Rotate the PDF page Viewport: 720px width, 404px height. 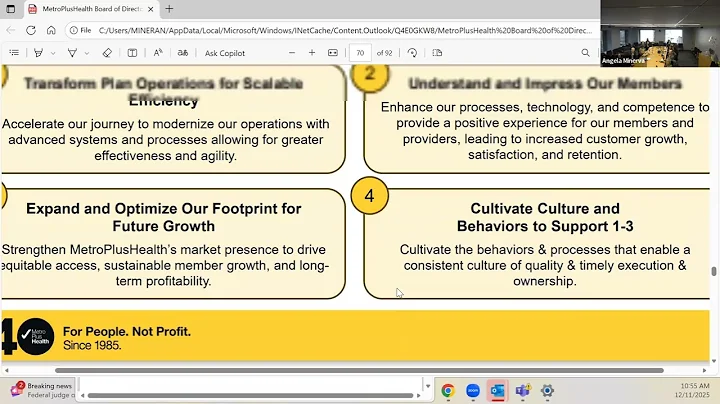[412, 53]
